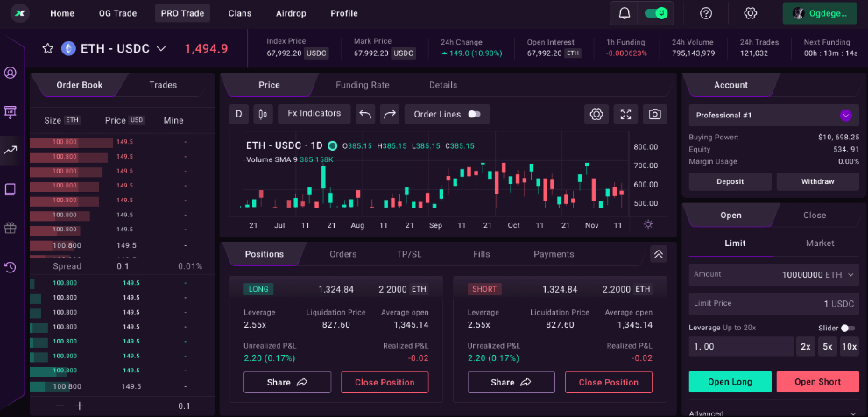Click the Open Long button
This screenshot has height=417, width=868.
click(730, 382)
